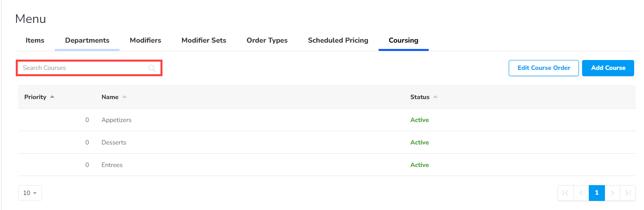This screenshot has width=644, height=210.
Task: Switch to the Items tab
Action: (35, 40)
